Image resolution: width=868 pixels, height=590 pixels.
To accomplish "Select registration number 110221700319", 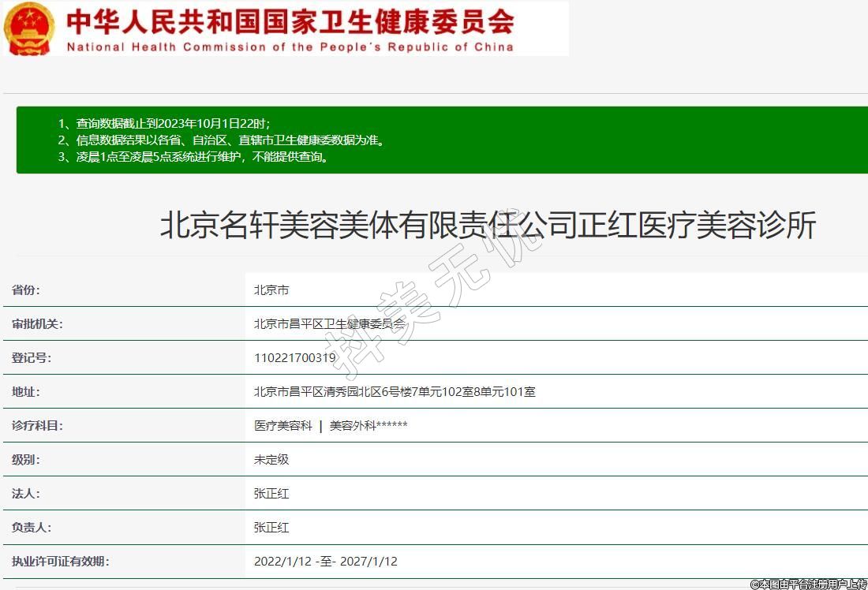I will point(295,358).
